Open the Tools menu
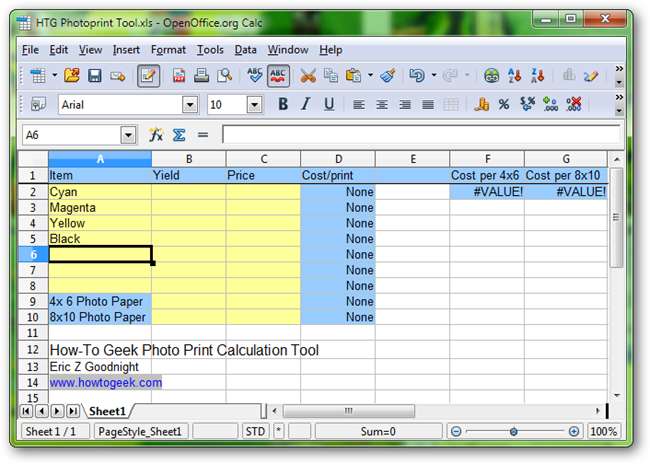Screen dimensions: 650x464 (210, 50)
